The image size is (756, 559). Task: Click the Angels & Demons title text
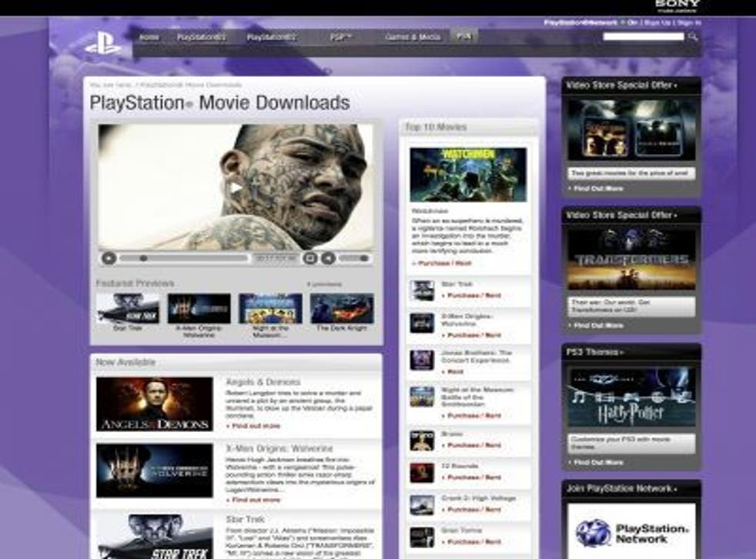pyautogui.click(x=263, y=382)
